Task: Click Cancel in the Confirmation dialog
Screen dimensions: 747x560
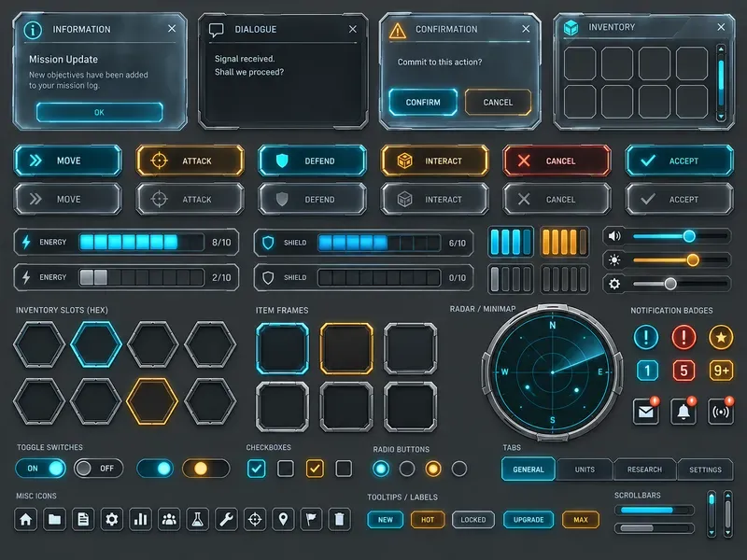Action: (498, 102)
